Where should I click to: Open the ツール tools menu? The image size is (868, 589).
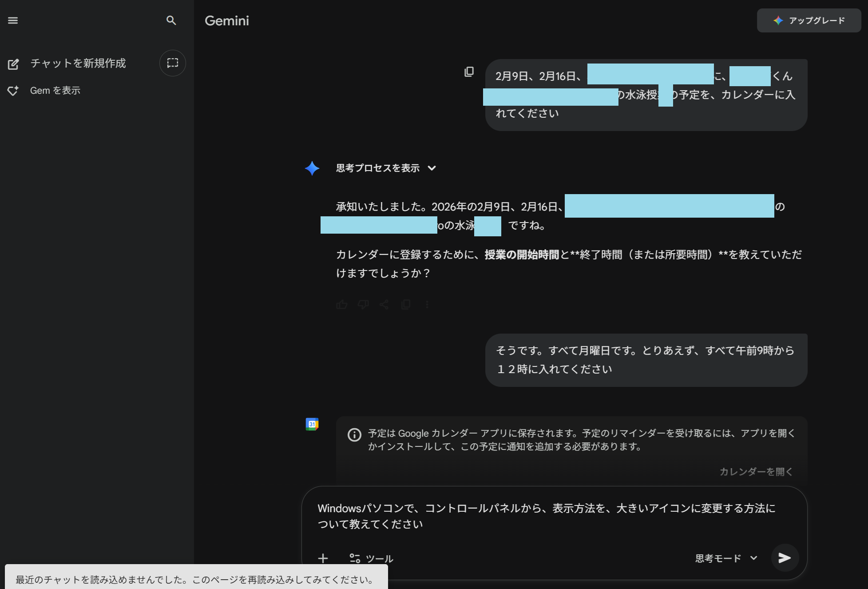coord(371,558)
